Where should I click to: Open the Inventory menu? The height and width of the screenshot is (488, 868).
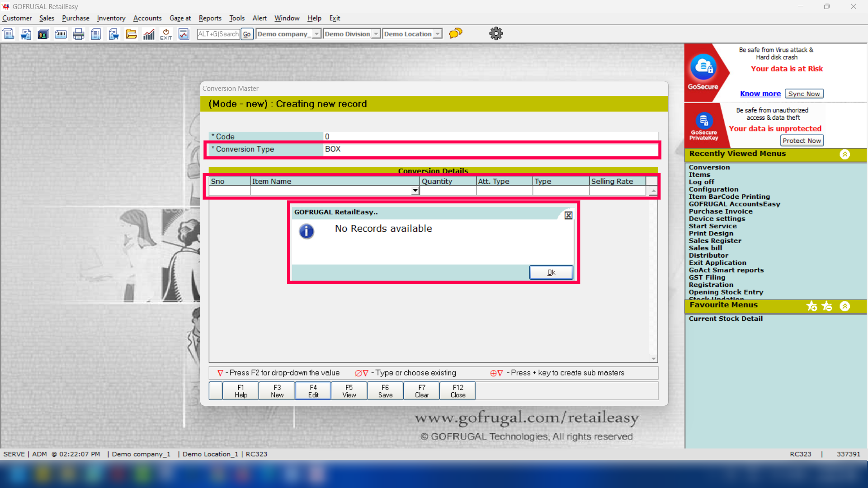click(x=111, y=18)
